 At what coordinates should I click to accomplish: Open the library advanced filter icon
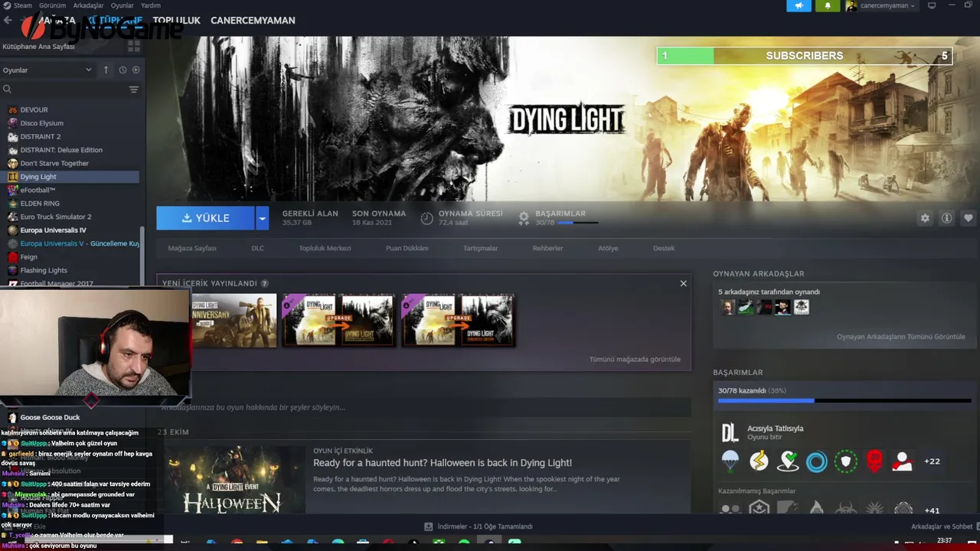click(x=134, y=90)
